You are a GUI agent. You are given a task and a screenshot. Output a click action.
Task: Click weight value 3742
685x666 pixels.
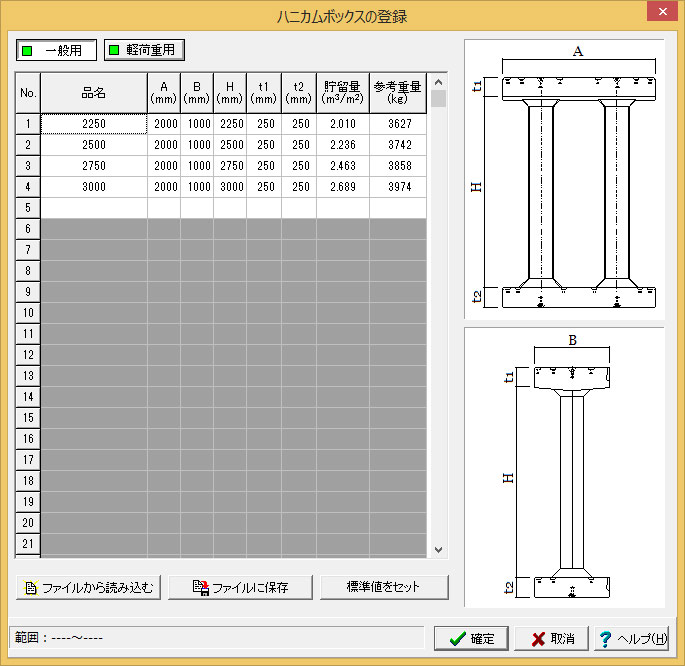(398, 145)
